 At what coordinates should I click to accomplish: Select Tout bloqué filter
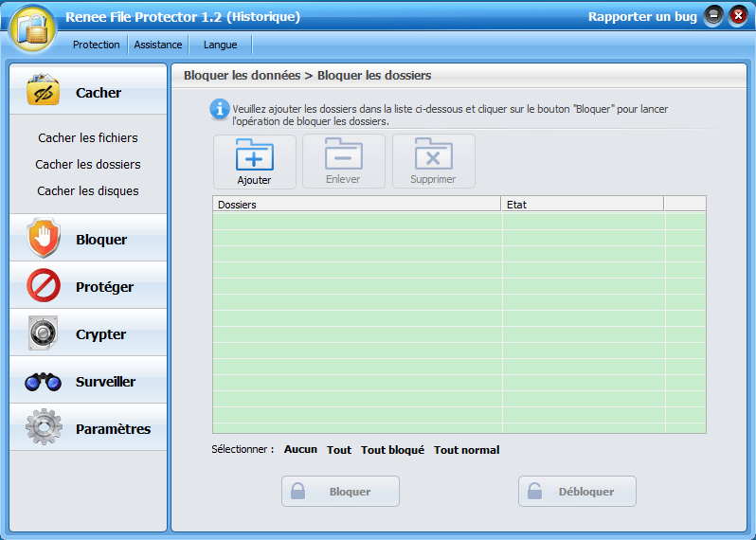point(392,450)
